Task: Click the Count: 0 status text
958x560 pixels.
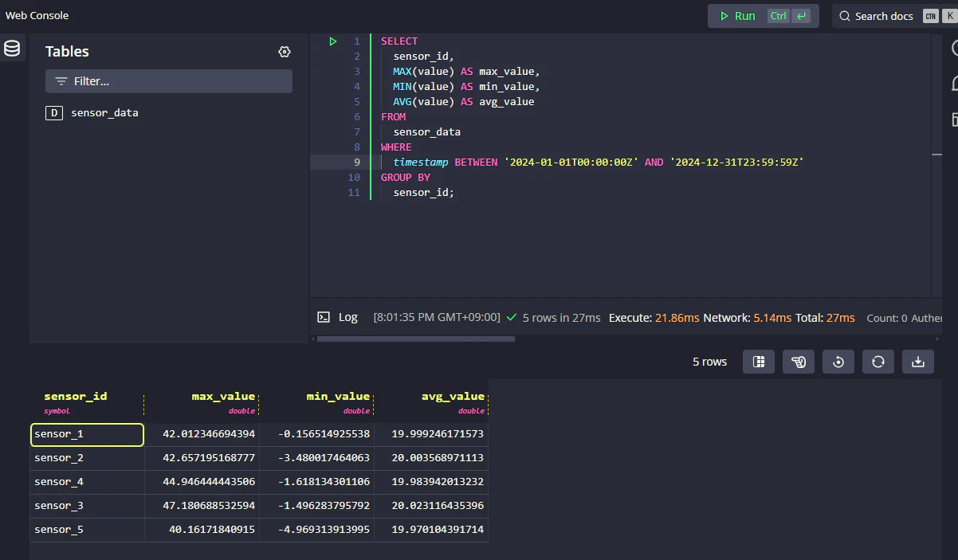Action: point(887,318)
